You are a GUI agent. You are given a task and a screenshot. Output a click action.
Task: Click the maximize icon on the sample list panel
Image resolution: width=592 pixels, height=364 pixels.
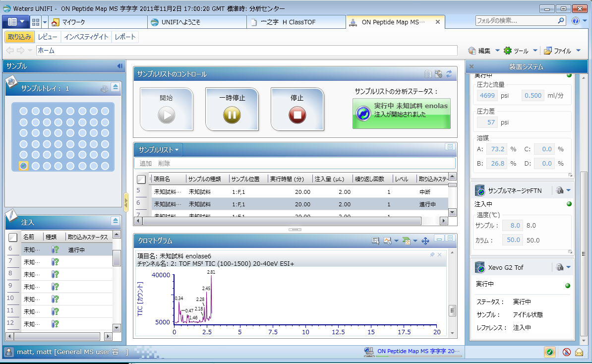click(450, 147)
